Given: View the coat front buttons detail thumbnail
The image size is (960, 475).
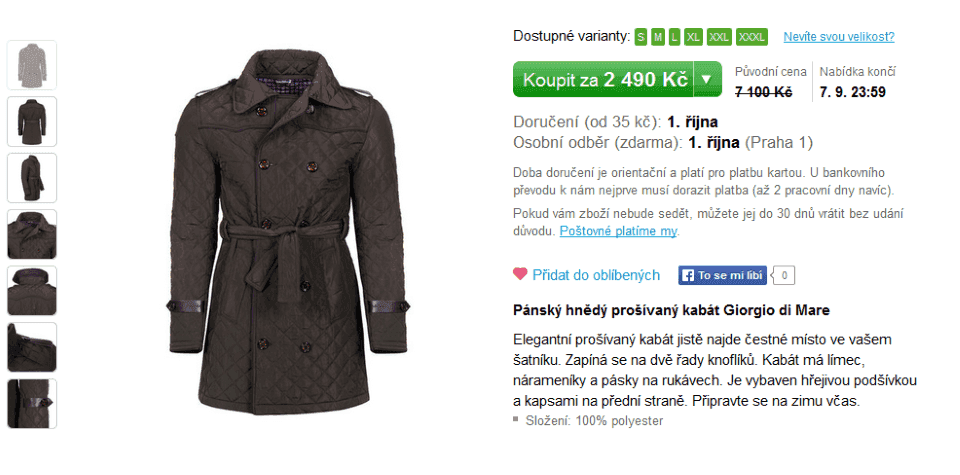Looking at the screenshot, I should (x=32, y=234).
